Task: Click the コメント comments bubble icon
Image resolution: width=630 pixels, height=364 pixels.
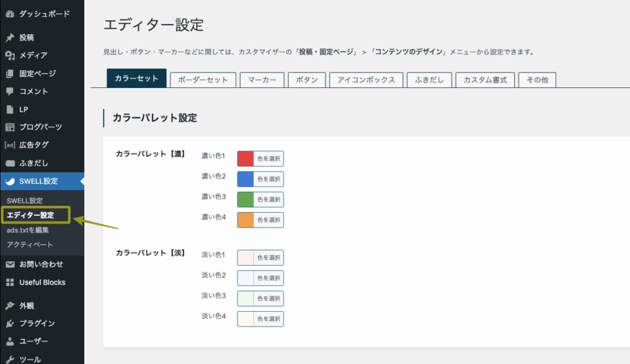Action: pyautogui.click(x=9, y=91)
